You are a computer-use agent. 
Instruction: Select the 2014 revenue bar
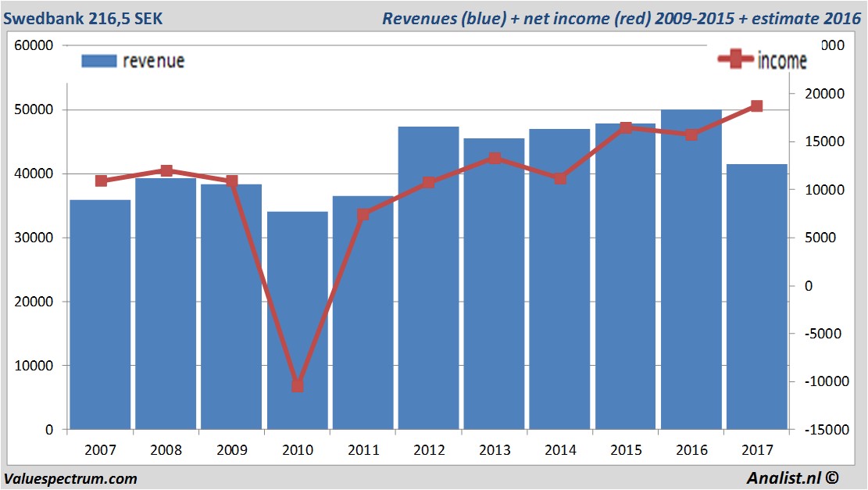point(559,279)
